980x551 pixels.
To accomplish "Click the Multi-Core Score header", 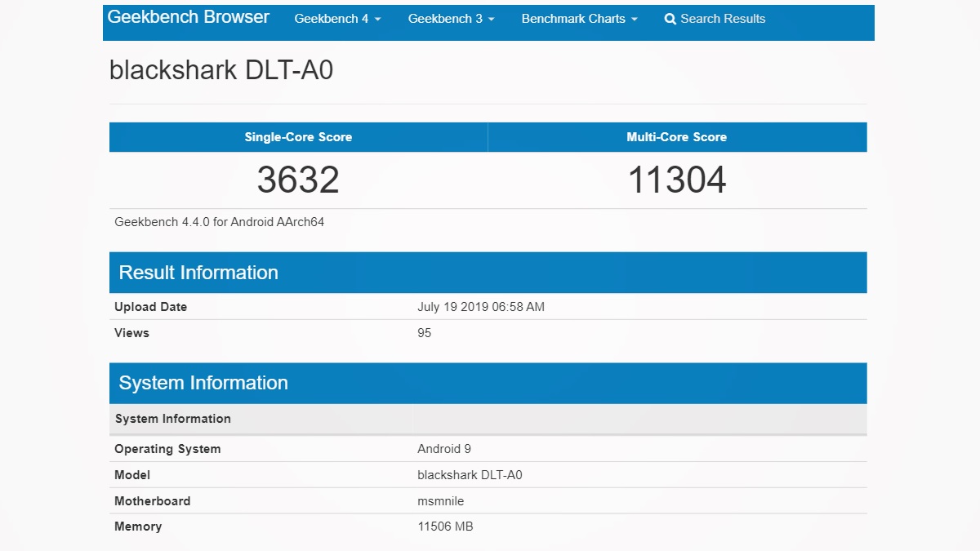I will pyautogui.click(x=677, y=137).
